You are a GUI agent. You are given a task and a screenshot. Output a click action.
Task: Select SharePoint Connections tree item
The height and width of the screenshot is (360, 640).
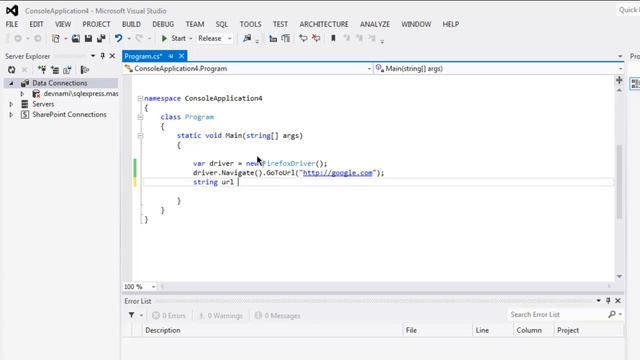click(69, 115)
